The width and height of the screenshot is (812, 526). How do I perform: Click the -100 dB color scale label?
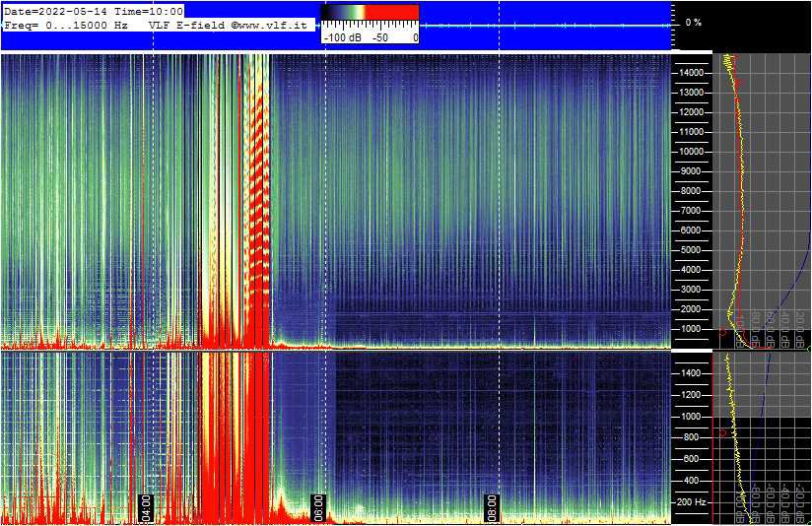341,37
